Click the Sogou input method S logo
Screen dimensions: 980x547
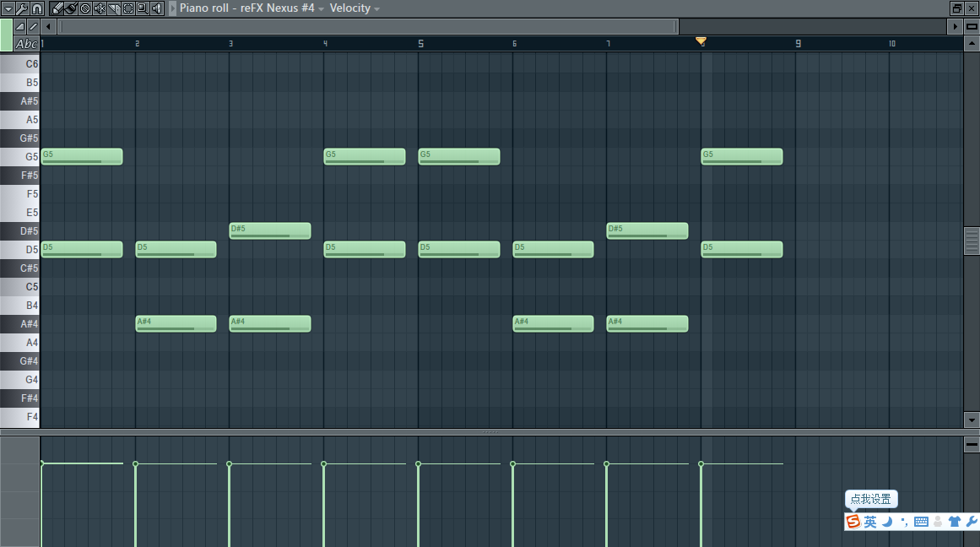coord(853,522)
